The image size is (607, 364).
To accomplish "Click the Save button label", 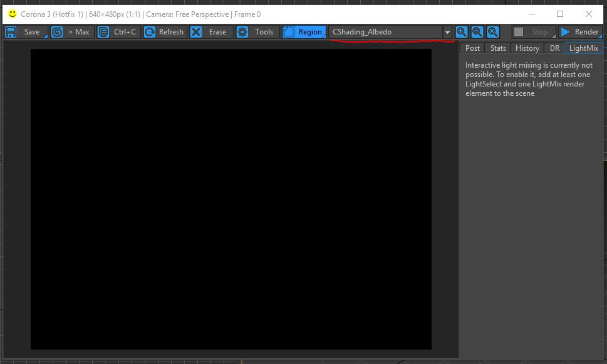I will pyautogui.click(x=32, y=32).
